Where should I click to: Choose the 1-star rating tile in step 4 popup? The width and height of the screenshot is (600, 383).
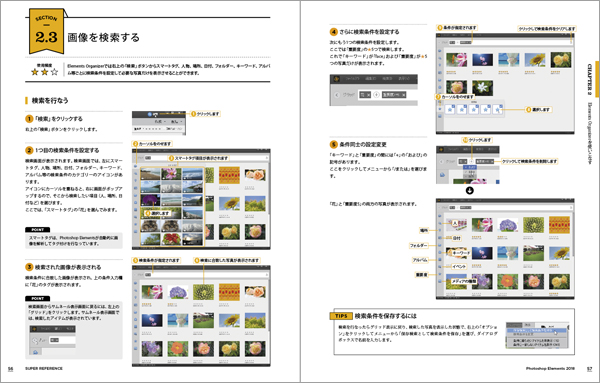point(450,110)
